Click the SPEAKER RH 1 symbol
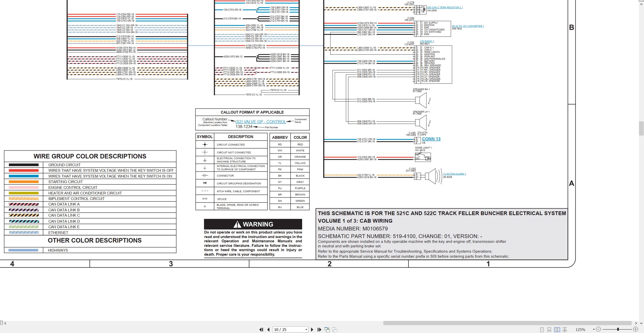 pos(421,100)
